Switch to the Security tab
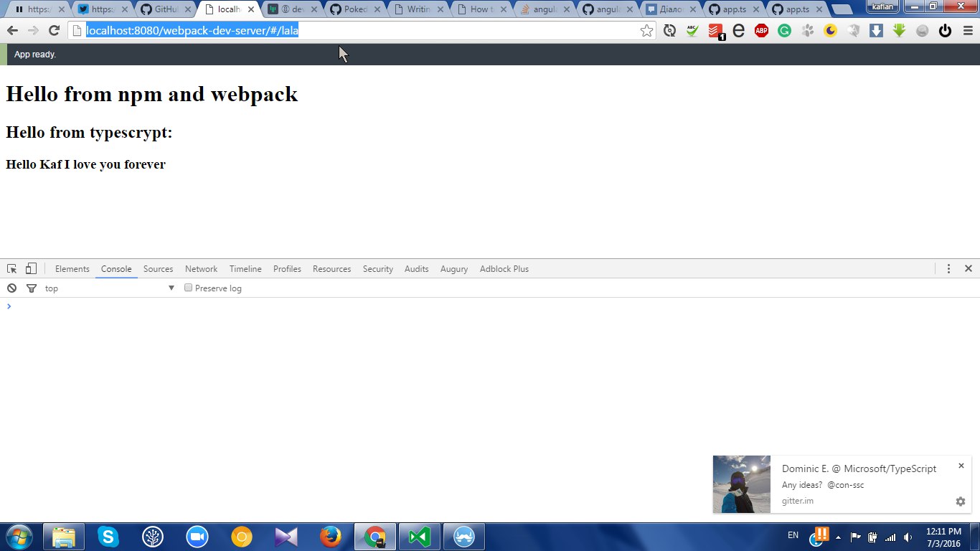Image resolution: width=980 pixels, height=551 pixels. click(x=378, y=269)
